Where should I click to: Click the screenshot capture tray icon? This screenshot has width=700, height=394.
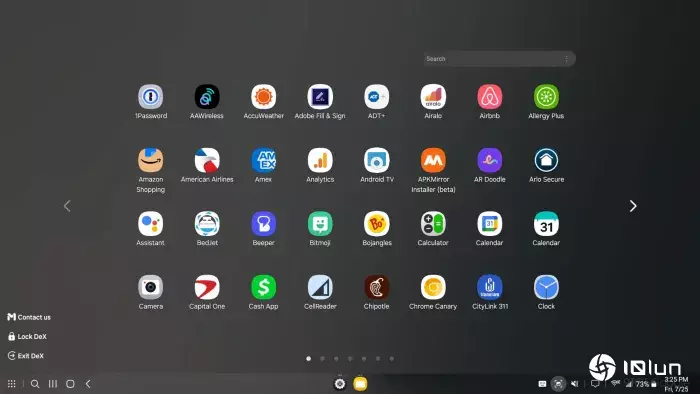(x=558, y=384)
